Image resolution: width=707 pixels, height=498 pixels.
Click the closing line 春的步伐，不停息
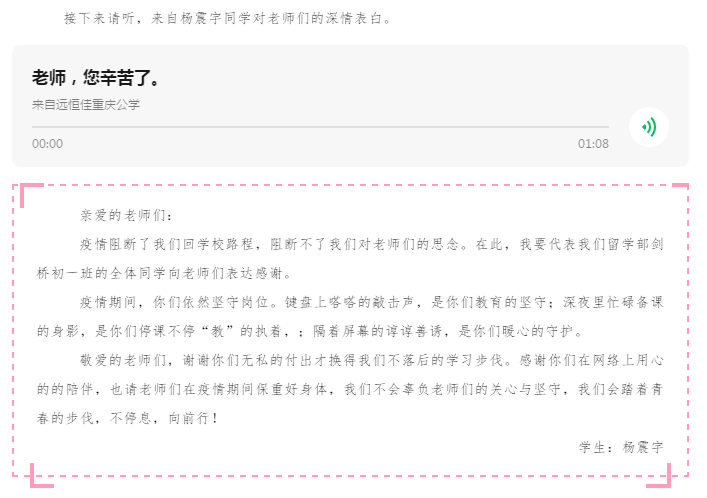coord(128,418)
